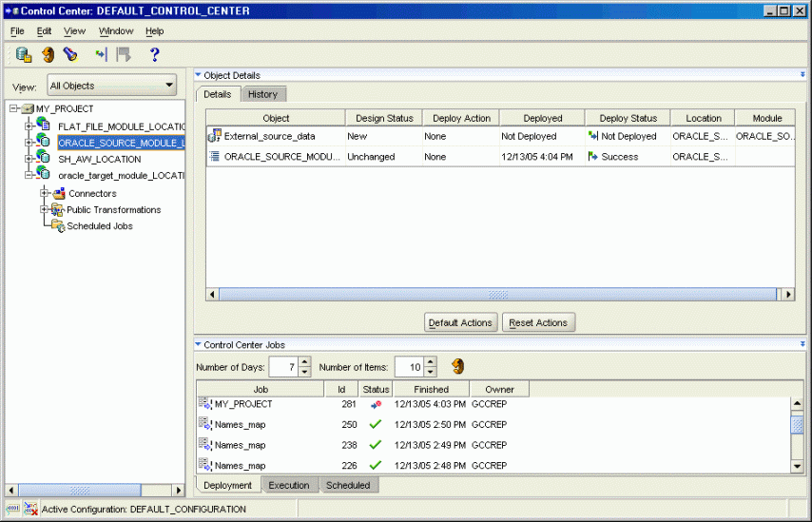
Task: Collapse the Control Center Jobs panel triangle
Action: [198, 344]
